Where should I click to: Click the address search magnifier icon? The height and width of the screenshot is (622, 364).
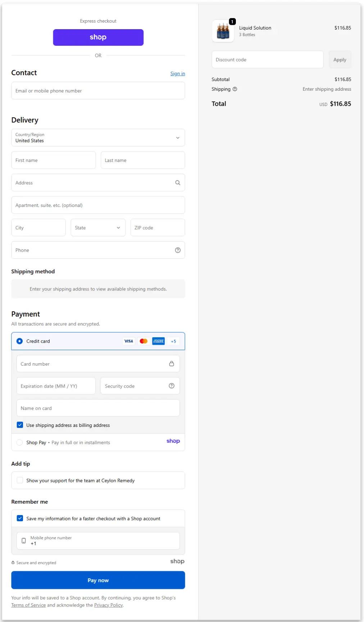[178, 183]
